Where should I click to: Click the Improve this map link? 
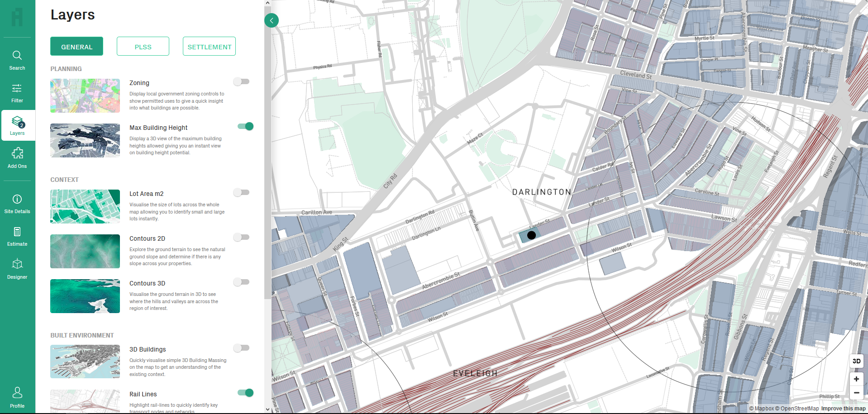point(843,409)
